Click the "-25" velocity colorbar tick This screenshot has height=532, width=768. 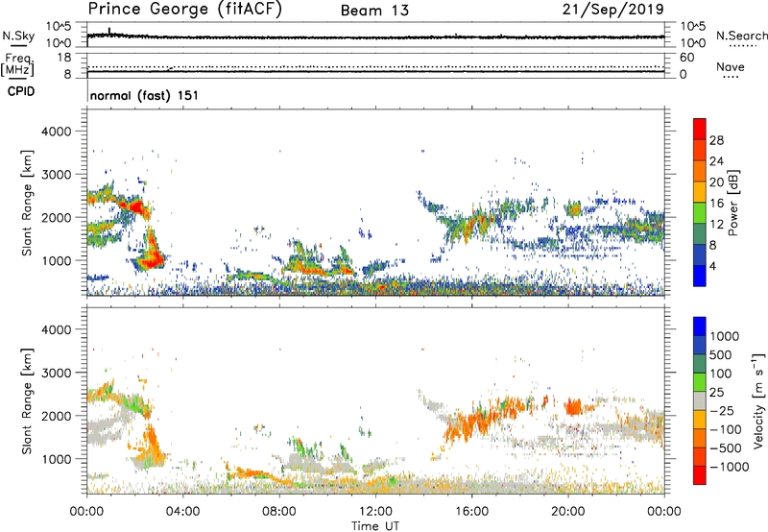coord(722,411)
